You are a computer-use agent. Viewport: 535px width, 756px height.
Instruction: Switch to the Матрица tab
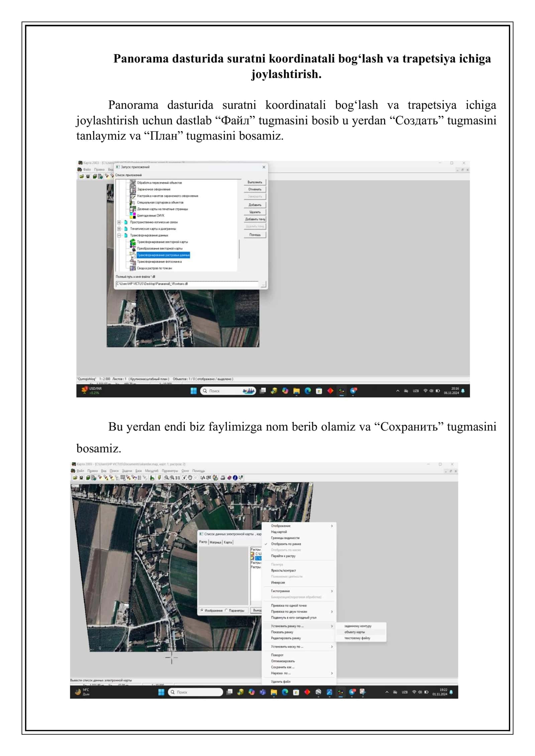click(x=215, y=542)
